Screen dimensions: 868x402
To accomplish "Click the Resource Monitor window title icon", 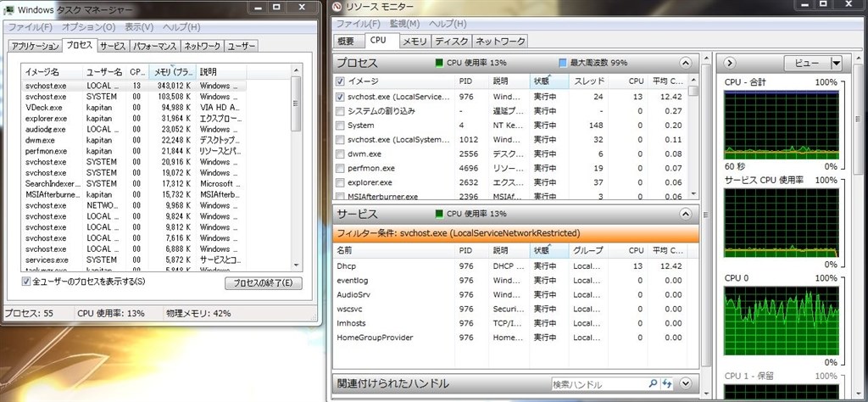I will coord(338,7).
